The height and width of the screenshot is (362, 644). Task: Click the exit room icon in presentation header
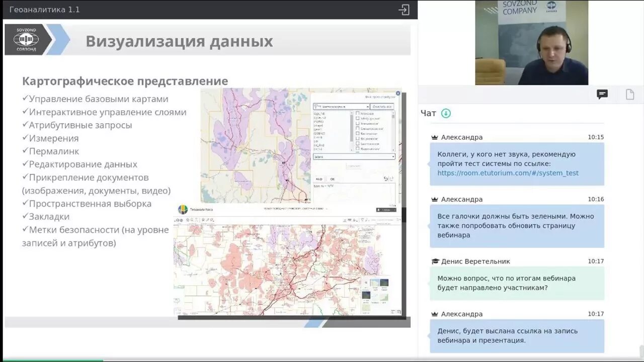coord(404,10)
